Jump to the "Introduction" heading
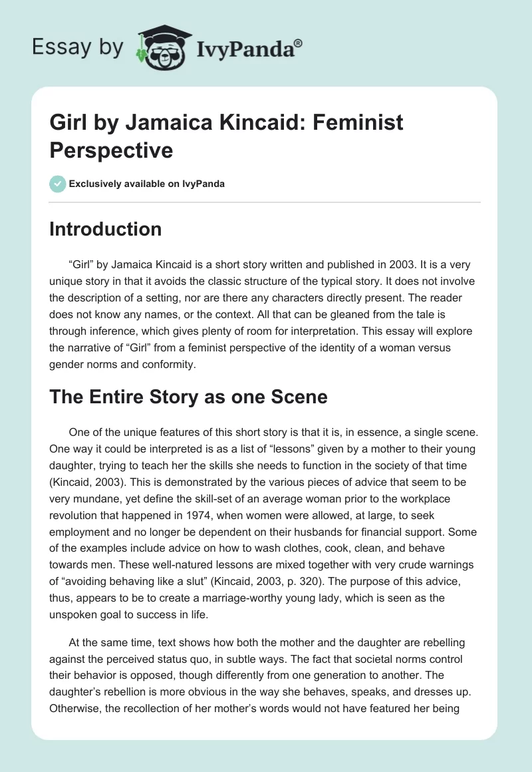Screen dimensions: 532x772 coord(106,230)
